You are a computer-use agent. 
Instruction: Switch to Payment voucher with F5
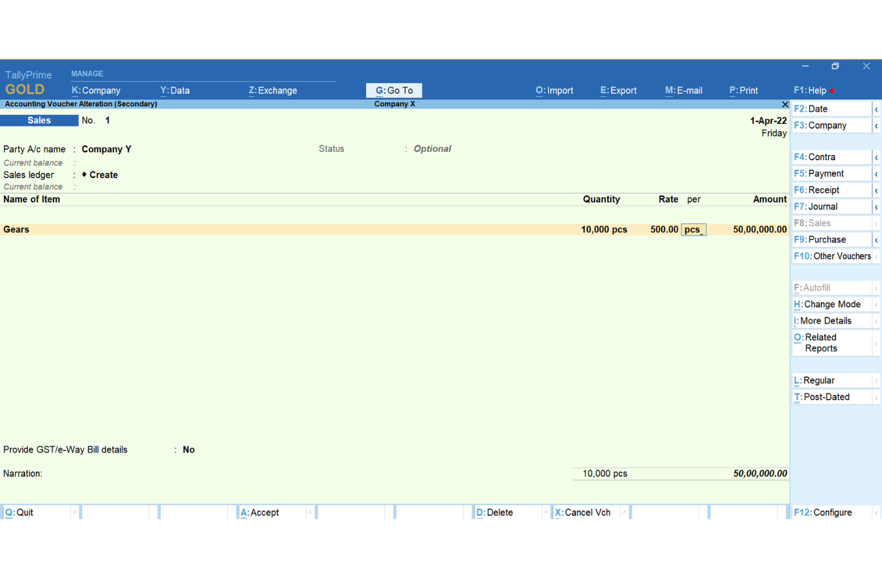point(824,173)
